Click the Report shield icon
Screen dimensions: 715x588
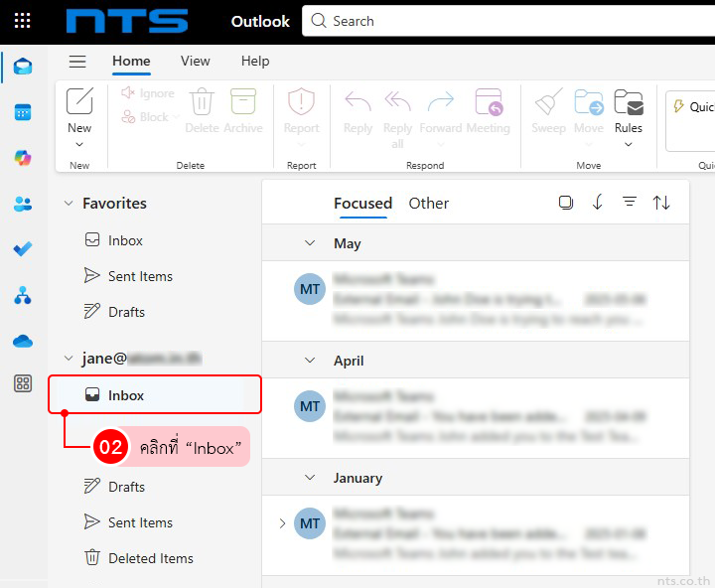coord(301,101)
